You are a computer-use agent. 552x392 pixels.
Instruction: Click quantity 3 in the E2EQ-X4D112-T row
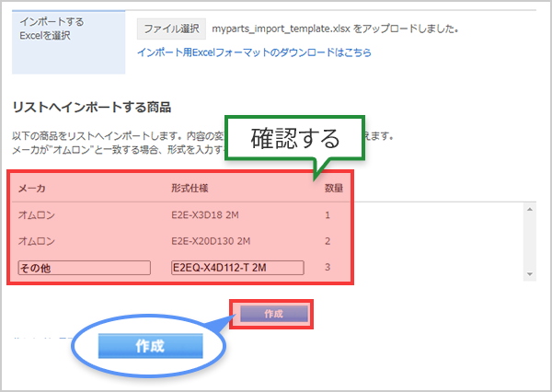point(328,268)
